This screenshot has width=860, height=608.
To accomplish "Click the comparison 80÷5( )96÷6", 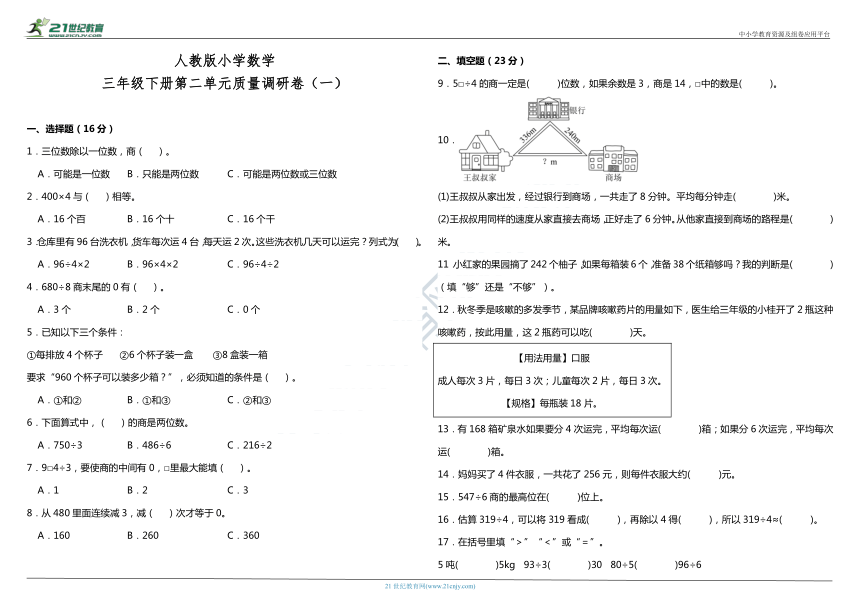I will coord(656,565).
